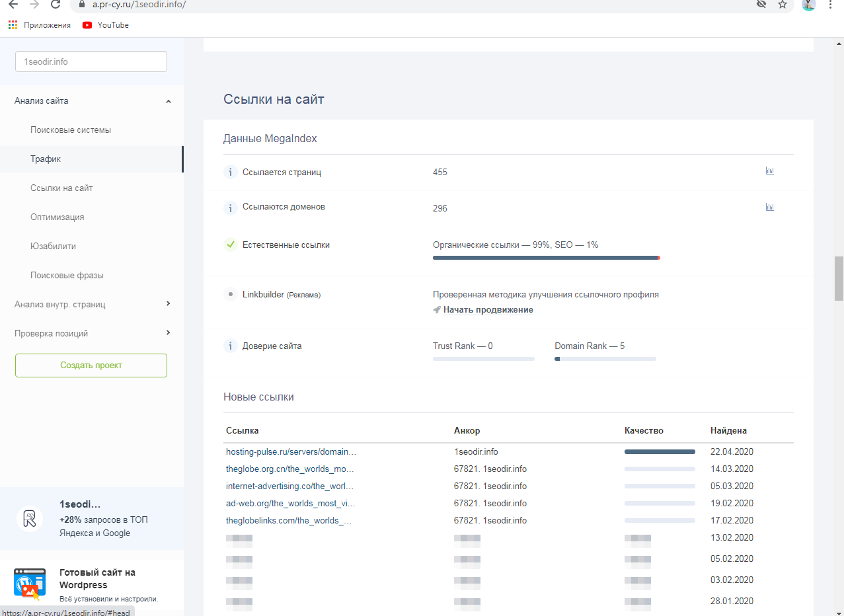Open YouTube bookmark in bookmarks bar
This screenshot has width=844, height=616.
(x=106, y=25)
